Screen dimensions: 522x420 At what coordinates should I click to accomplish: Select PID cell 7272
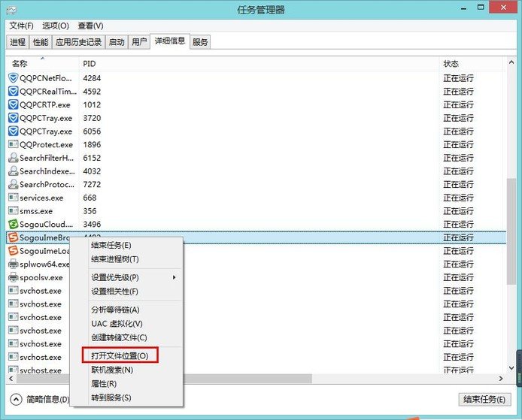pos(92,185)
